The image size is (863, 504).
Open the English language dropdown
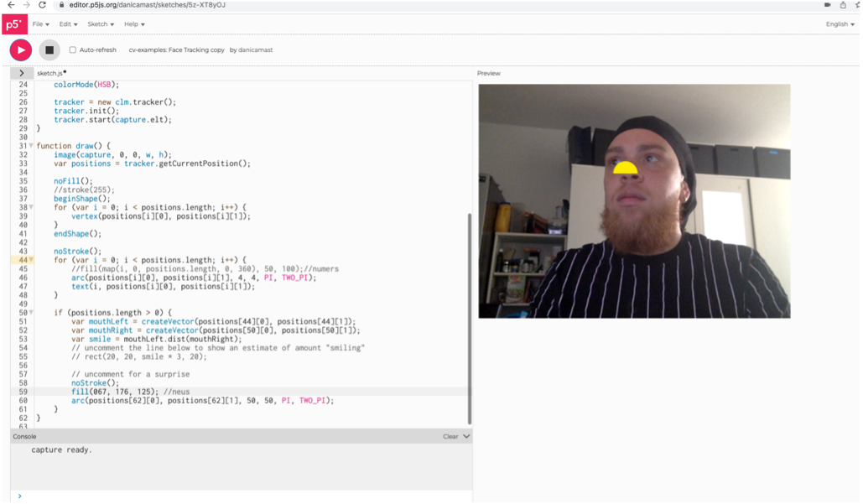(x=840, y=24)
